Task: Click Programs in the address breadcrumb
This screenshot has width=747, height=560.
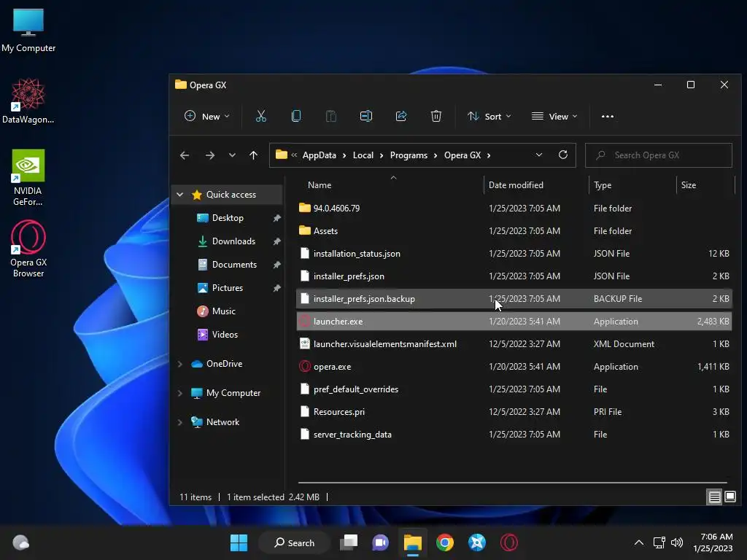Action: pyautogui.click(x=409, y=155)
